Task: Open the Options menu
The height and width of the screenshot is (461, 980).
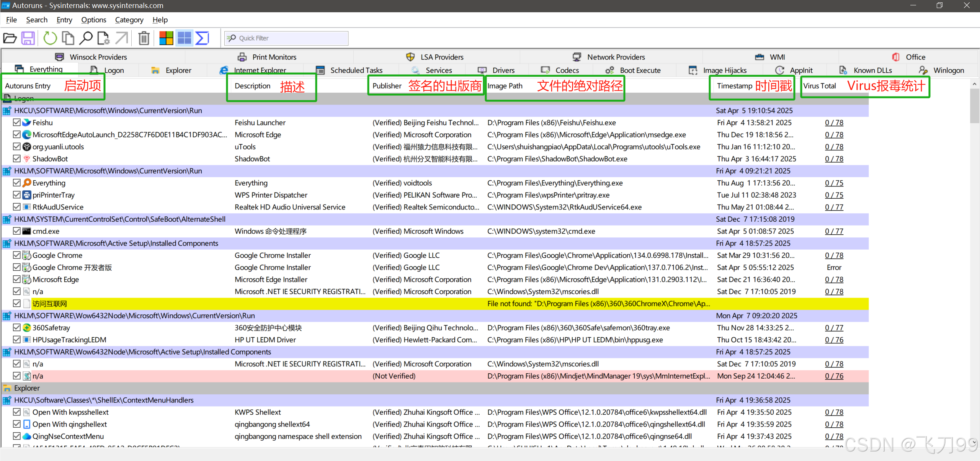Action: coord(93,20)
